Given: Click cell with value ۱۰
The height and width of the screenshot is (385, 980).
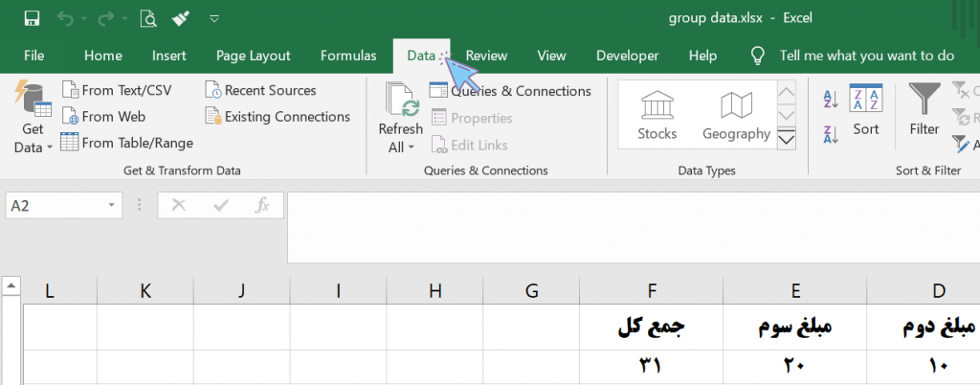Looking at the screenshot, I should [924, 366].
